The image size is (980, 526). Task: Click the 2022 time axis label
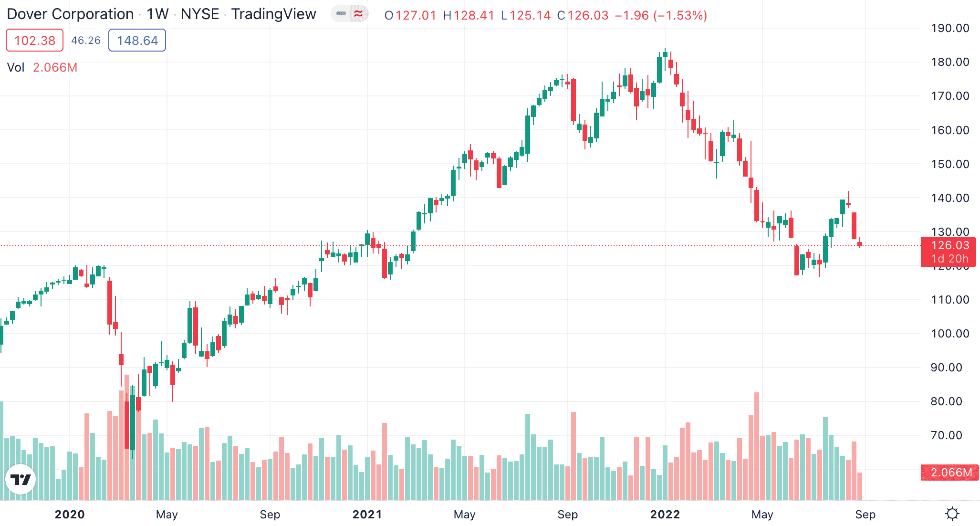point(665,515)
